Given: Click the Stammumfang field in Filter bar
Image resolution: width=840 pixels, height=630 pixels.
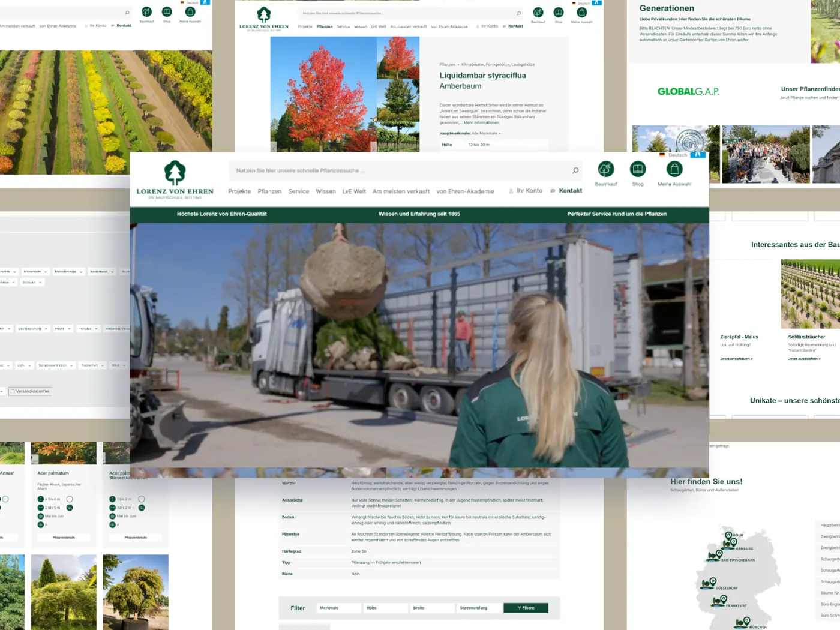Looking at the screenshot, I should pyautogui.click(x=479, y=608).
